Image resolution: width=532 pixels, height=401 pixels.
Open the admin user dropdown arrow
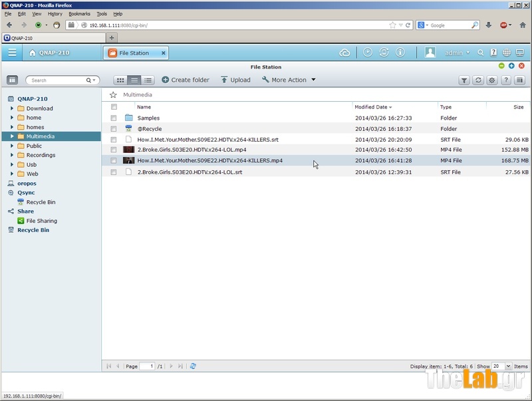[x=468, y=53]
